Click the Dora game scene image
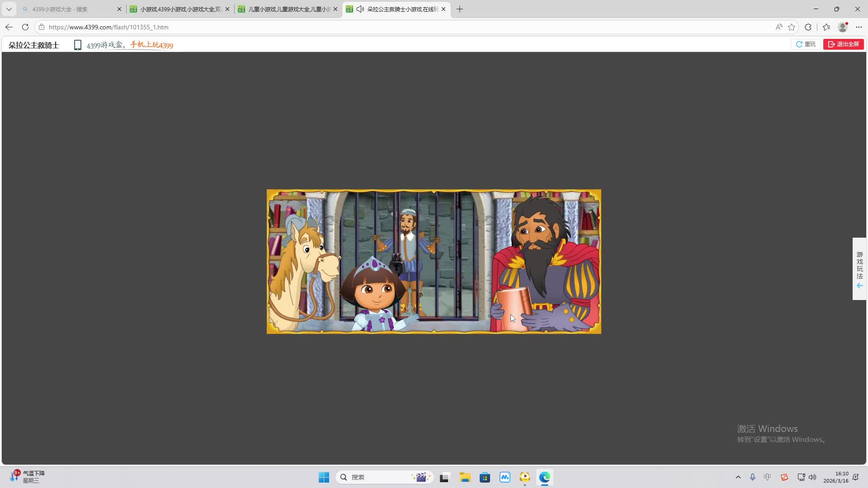This screenshot has height=488, width=868. [434, 262]
